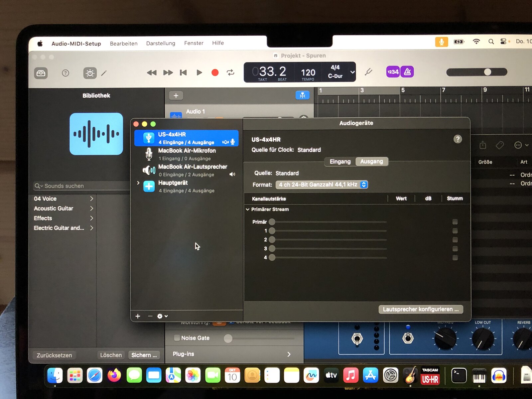Open Audiogeräte help question mark
Screen dimensions: 532x399
[x=458, y=139]
